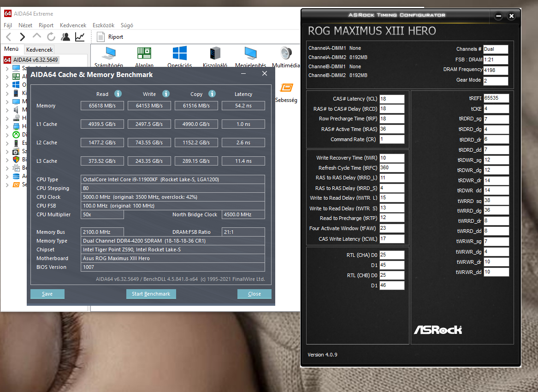Click the refresh icon in AIDA64 toolbar

click(51, 36)
